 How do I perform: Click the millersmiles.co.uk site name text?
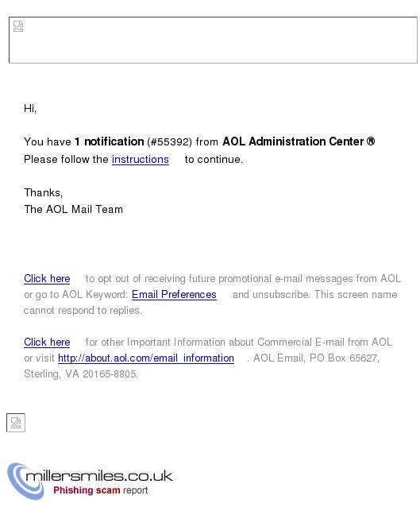pyautogui.click(x=99, y=476)
